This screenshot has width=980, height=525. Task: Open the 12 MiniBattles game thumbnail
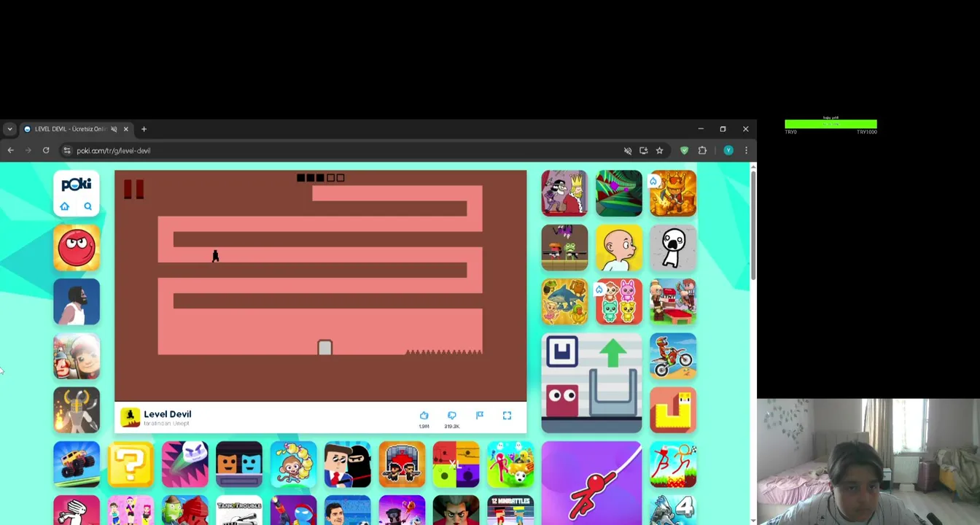[510, 510]
